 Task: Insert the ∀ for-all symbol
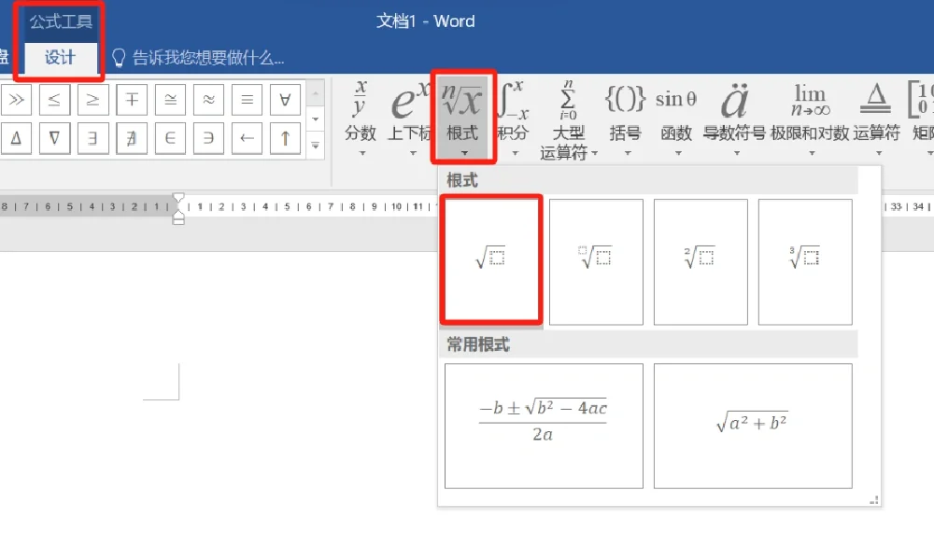[x=284, y=99]
